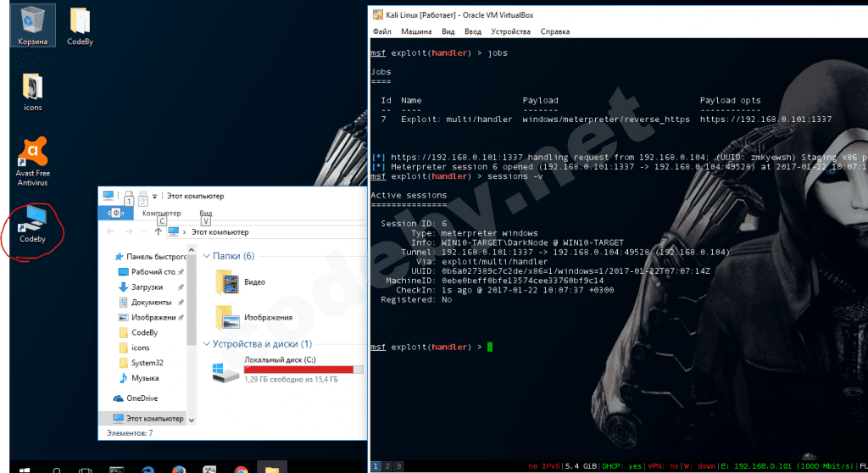Image resolution: width=868 pixels, height=473 pixels.
Task: Click the Элементов: 7 status bar text
Action: pos(130,433)
